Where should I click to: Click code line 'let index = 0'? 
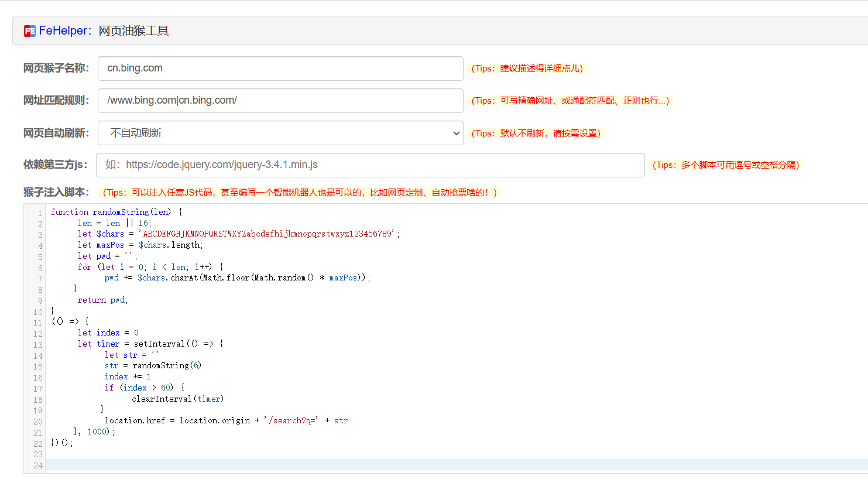(x=108, y=333)
